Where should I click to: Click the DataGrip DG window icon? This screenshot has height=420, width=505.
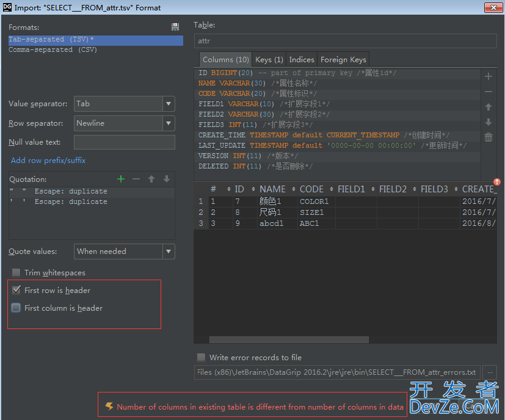7,7
